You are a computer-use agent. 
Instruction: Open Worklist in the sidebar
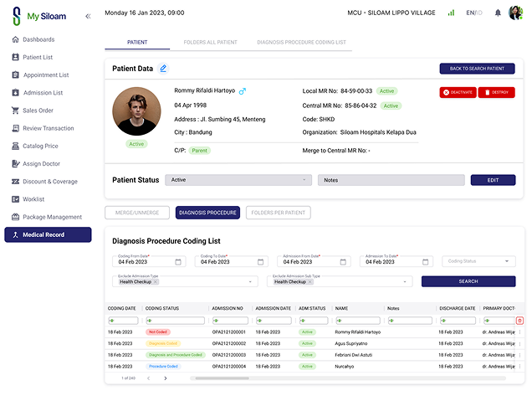click(x=33, y=199)
